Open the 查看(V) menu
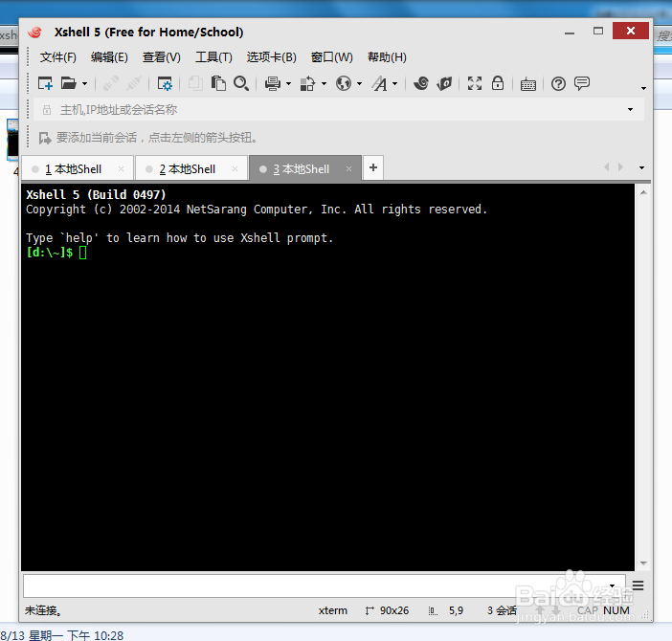This screenshot has width=672, height=641. 162,57
